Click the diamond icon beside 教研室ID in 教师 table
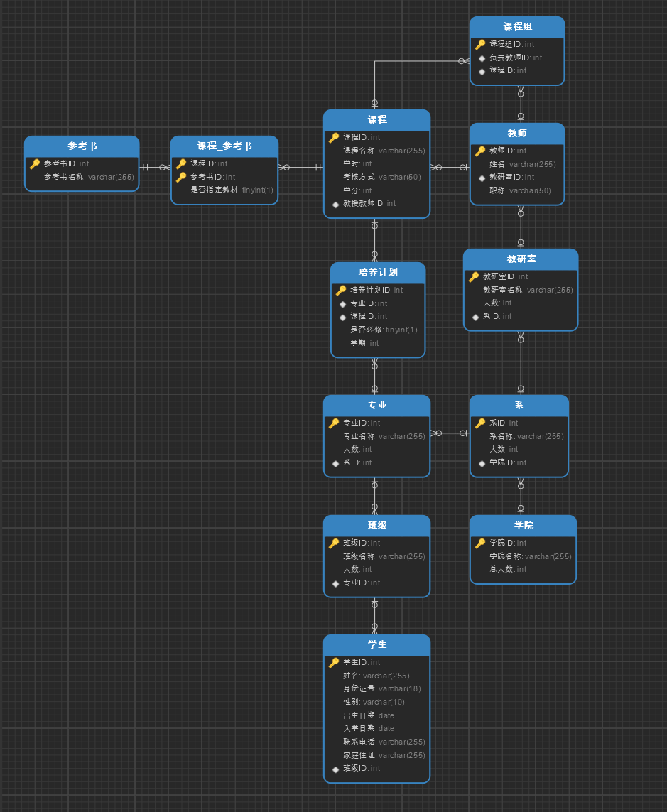 482,178
